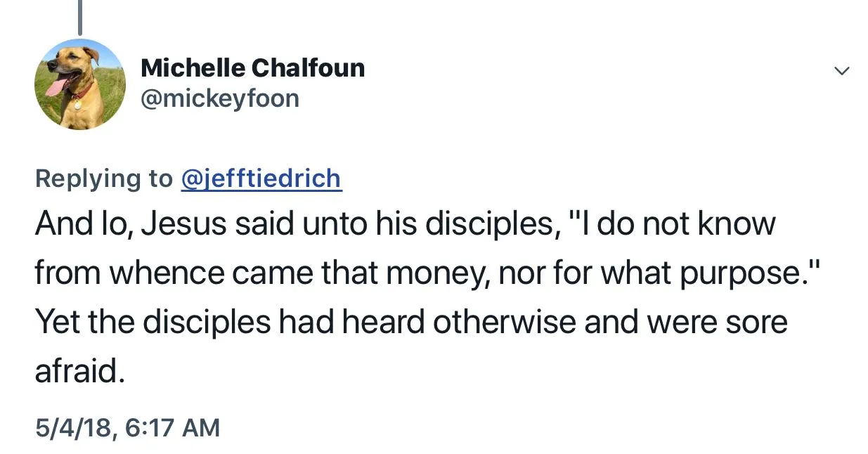Open Michelle Chalfoun's profile via display name
868x454 pixels.
(252, 68)
